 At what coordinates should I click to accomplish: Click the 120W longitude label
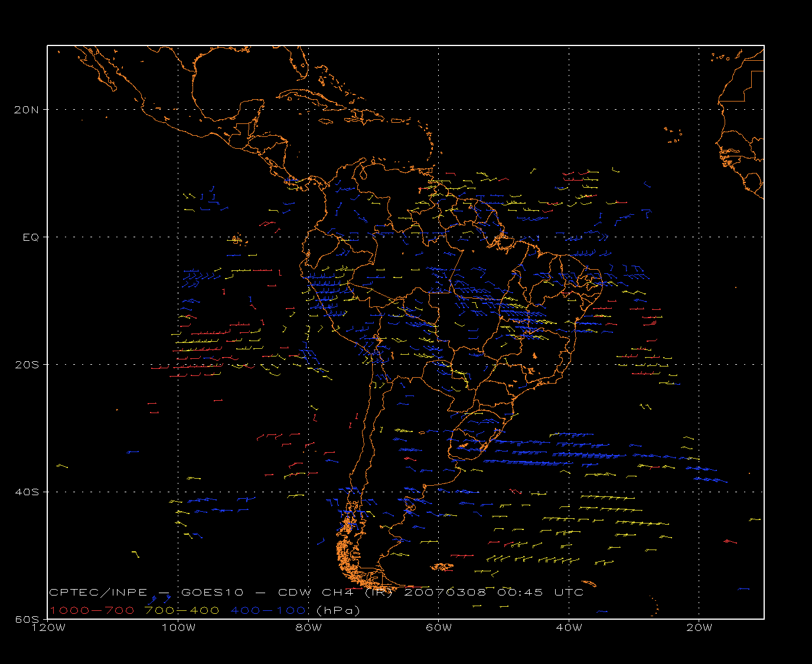(48, 627)
